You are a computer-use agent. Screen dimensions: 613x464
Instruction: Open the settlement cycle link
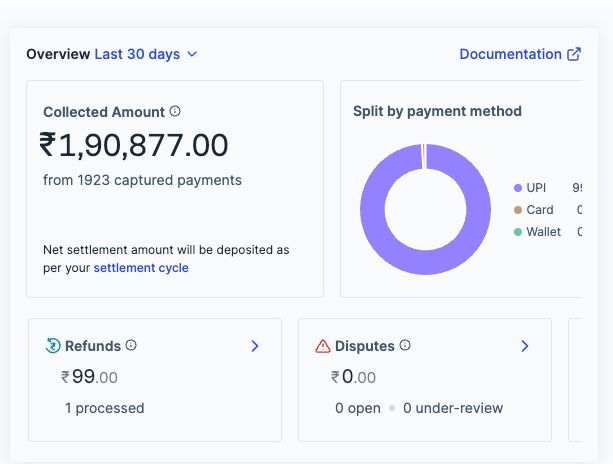[x=141, y=268]
